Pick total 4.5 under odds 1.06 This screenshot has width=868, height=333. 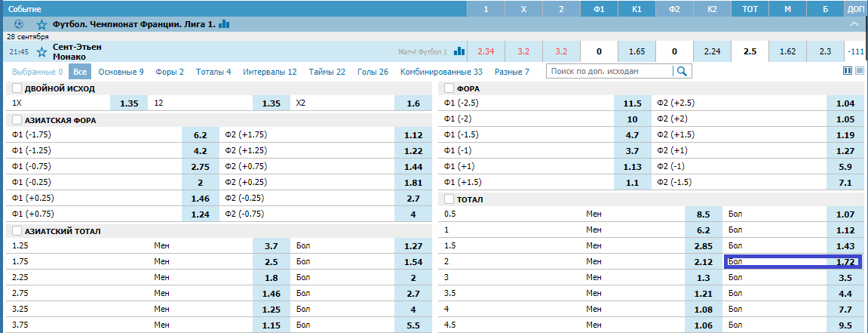(704, 325)
